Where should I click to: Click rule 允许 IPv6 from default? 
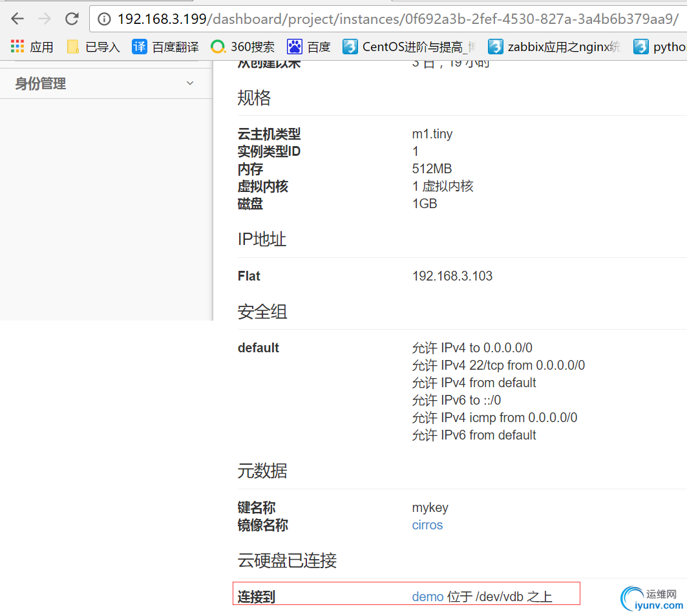coord(474,436)
